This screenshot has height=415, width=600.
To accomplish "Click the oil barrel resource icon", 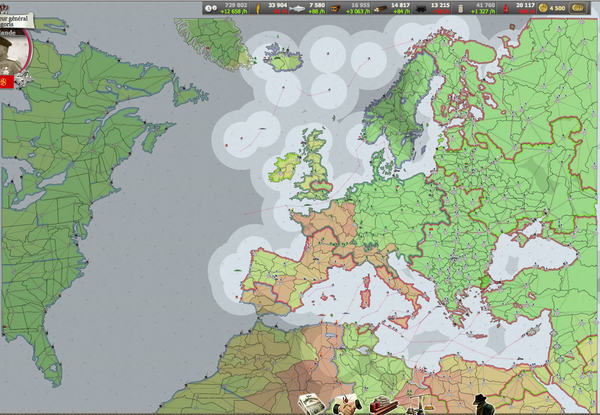I will pos(461,8).
